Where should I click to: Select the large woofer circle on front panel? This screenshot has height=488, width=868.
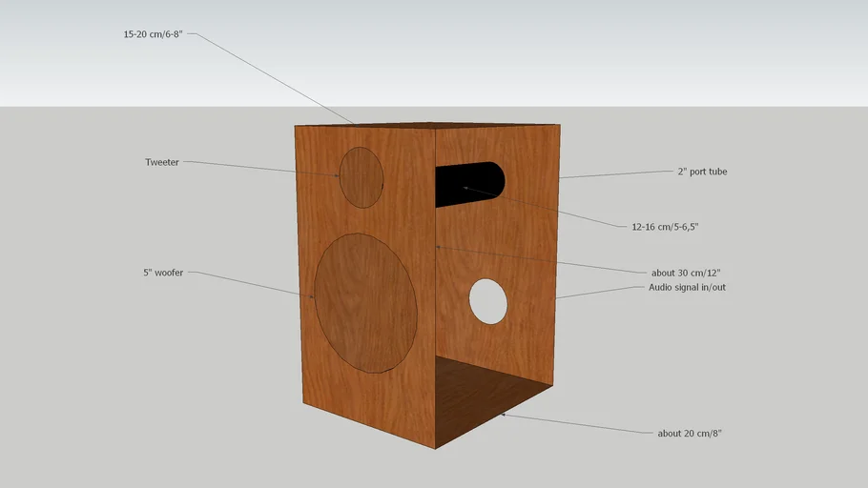(x=365, y=302)
